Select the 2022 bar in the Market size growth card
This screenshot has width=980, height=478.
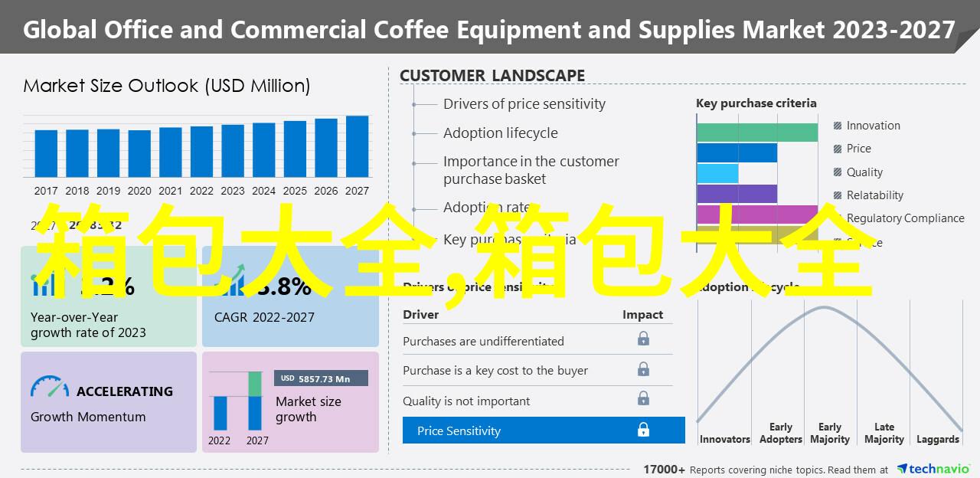click(220, 413)
